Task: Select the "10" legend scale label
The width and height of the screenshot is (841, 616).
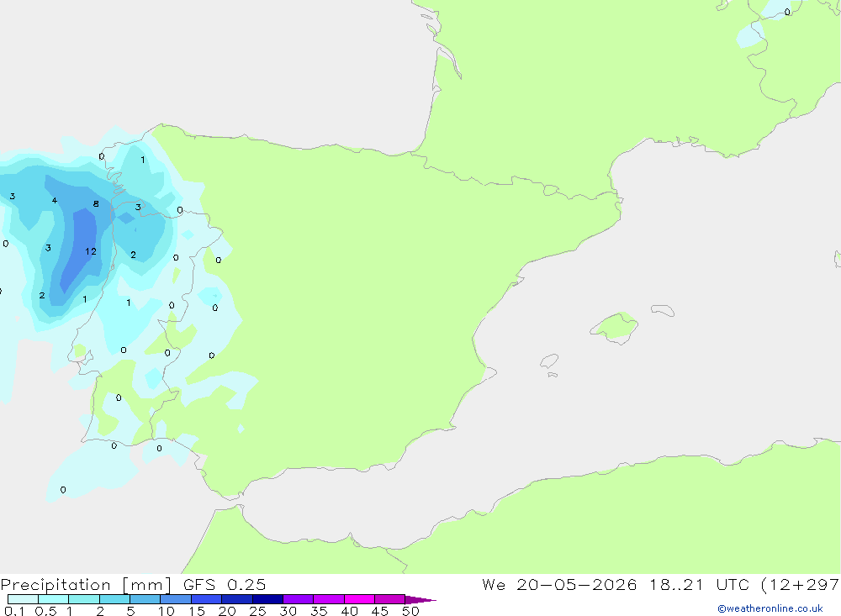Action: pyautogui.click(x=167, y=611)
